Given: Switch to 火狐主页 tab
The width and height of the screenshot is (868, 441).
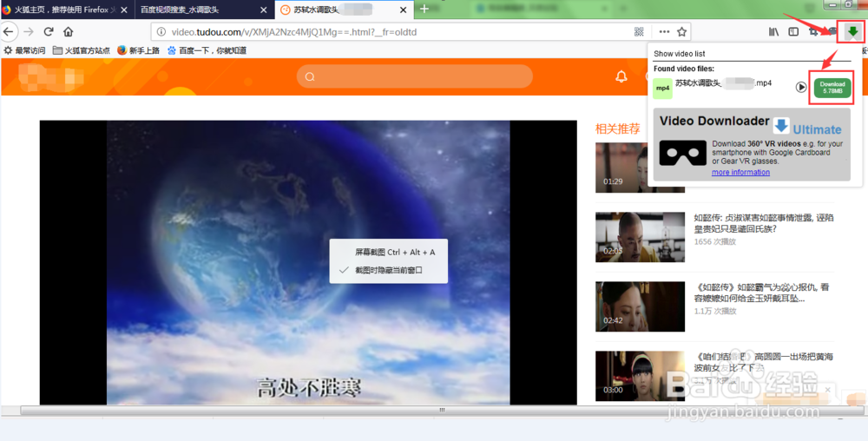Looking at the screenshot, I should [x=67, y=10].
